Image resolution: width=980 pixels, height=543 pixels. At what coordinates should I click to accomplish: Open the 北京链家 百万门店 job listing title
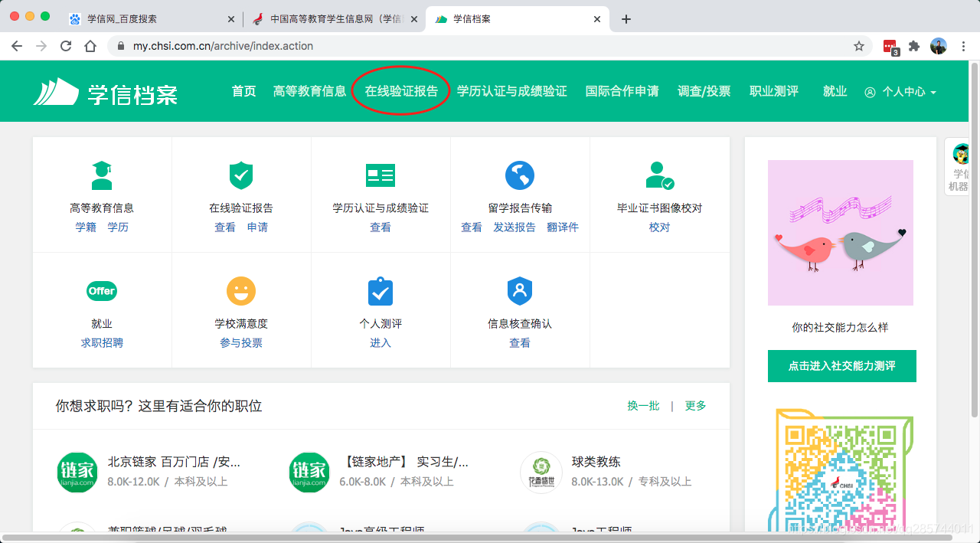pos(174,462)
